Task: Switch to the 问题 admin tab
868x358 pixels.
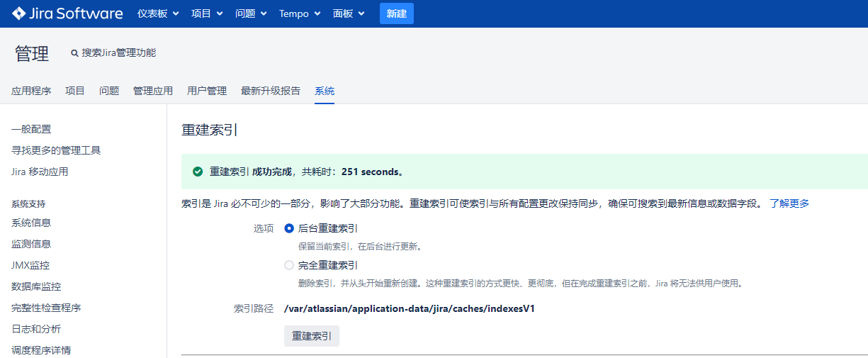Action: (x=109, y=91)
